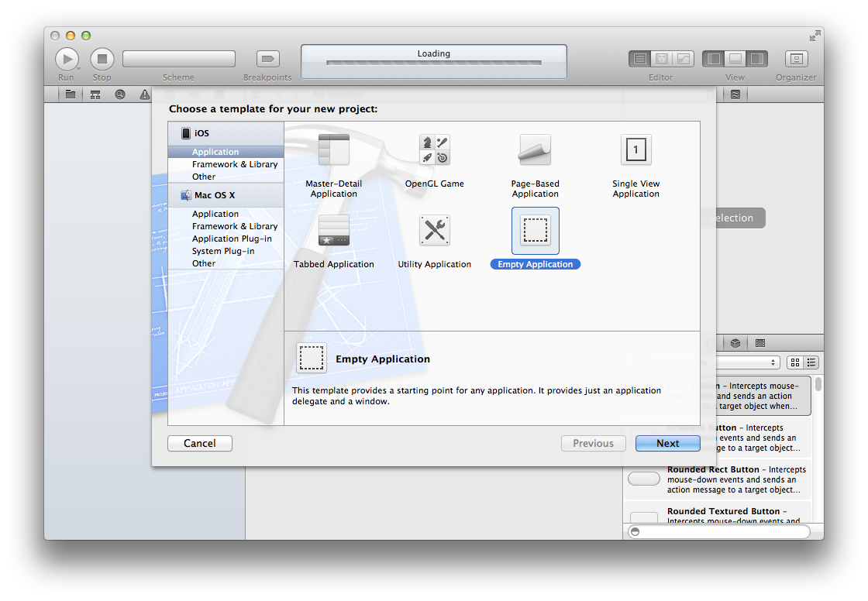This screenshot has width=868, height=601.
Task: Select Application Plug-in under Mac OS X
Action: (232, 239)
